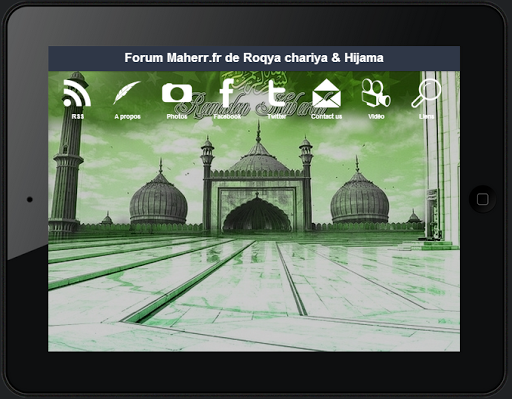Select the Liens text label
The height and width of the screenshot is (399, 512).
pyautogui.click(x=426, y=116)
